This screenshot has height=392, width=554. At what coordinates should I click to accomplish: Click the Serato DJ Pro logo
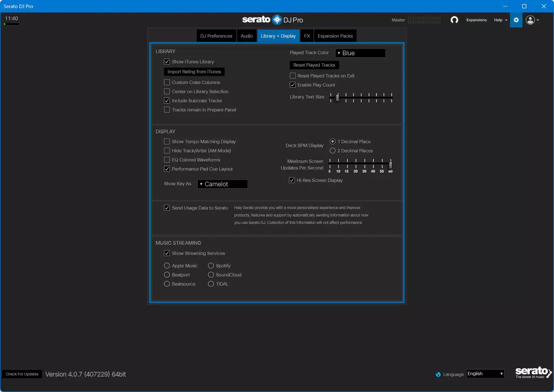click(272, 20)
